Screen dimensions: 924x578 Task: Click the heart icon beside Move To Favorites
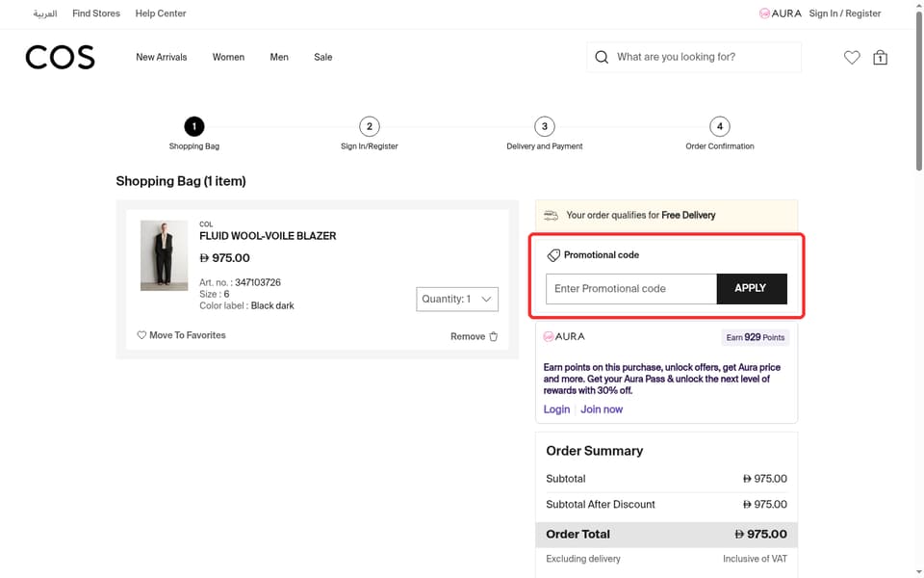[141, 335]
